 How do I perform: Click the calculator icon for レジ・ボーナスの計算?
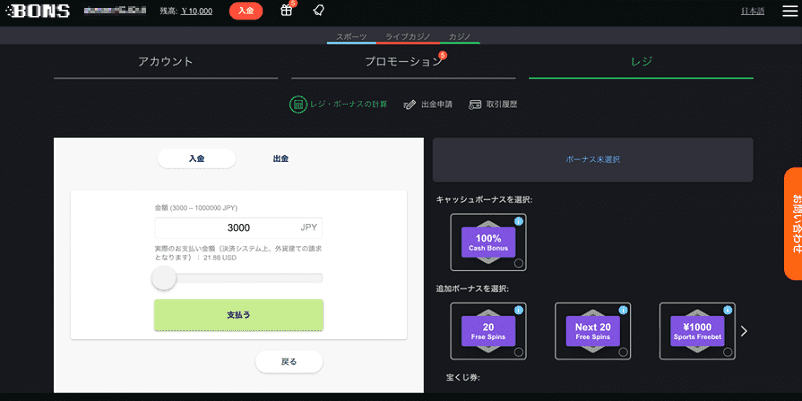tap(297, 104)
